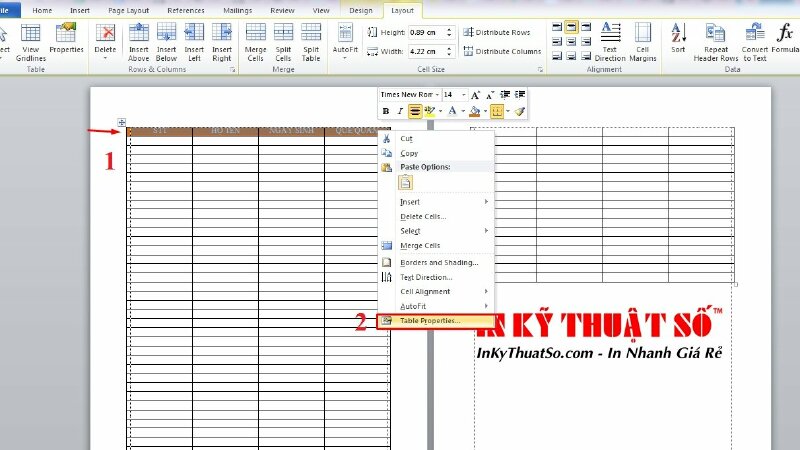Select Align Bottom Center alignment
This screenshot has width=800, height=450.
(571, 56)
